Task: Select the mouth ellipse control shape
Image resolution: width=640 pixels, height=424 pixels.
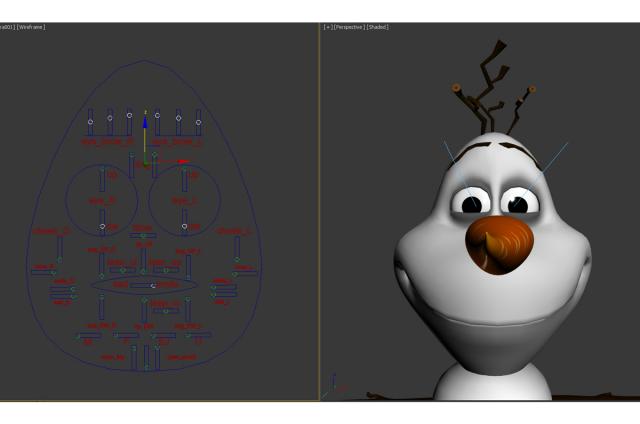Action: (144, 284)
